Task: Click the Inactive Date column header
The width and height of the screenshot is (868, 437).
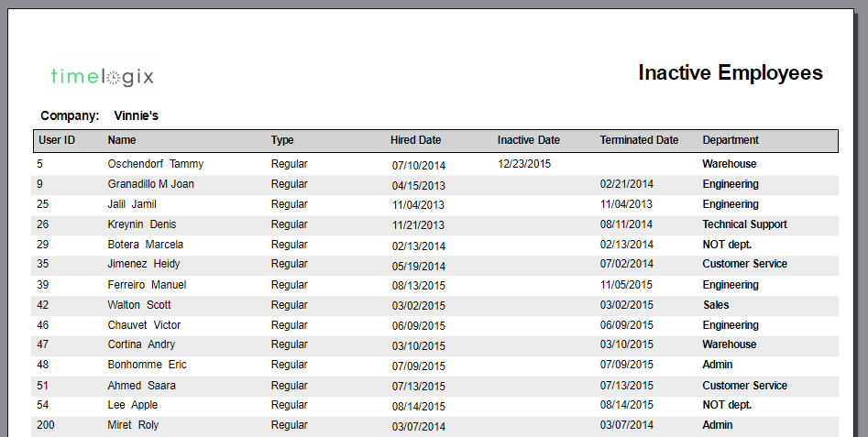Action: [x=529, y=140]
